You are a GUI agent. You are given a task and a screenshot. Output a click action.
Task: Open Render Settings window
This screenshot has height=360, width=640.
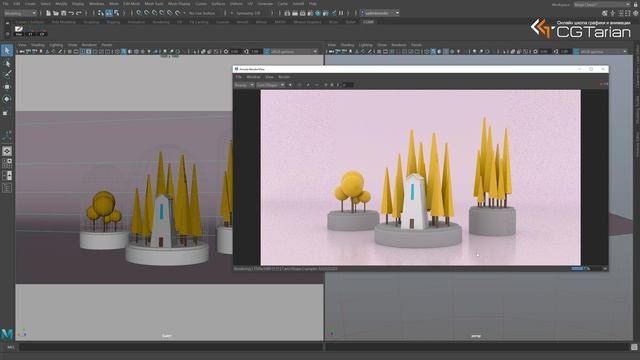pyautogui.click(x=311, y=13)
